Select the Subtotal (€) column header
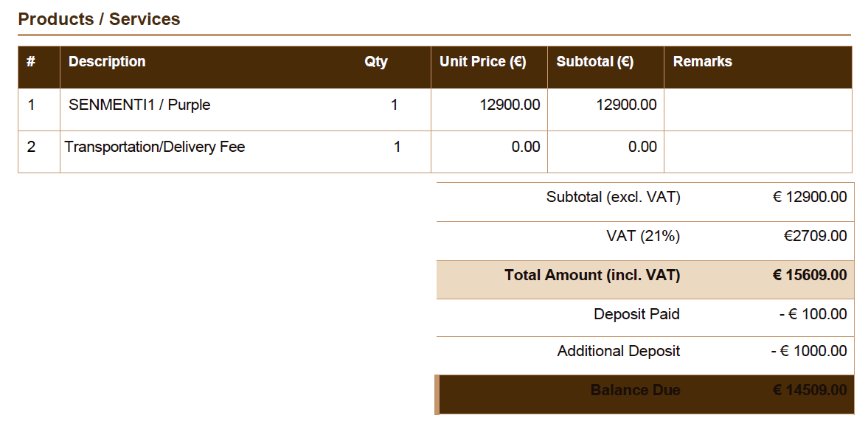This screenshot has width=868, height=421. tap(595, 61)
